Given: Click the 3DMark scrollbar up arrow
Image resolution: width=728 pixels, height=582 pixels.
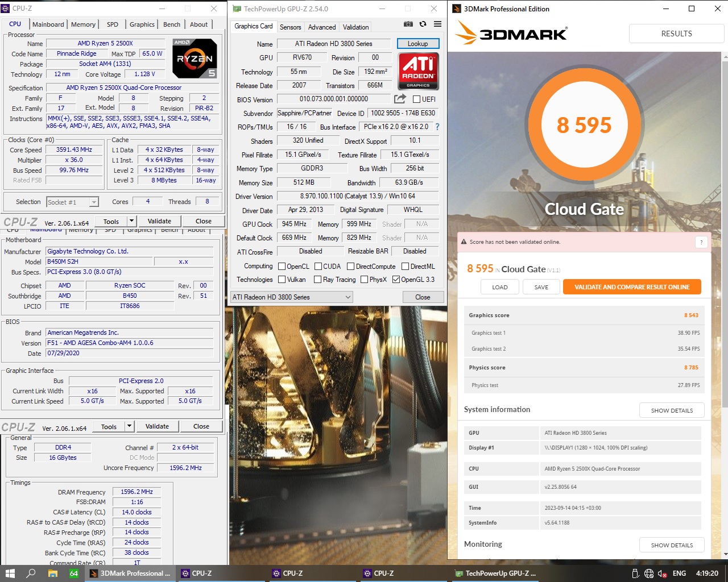Looking at the screenshot, I should (725, 57).
